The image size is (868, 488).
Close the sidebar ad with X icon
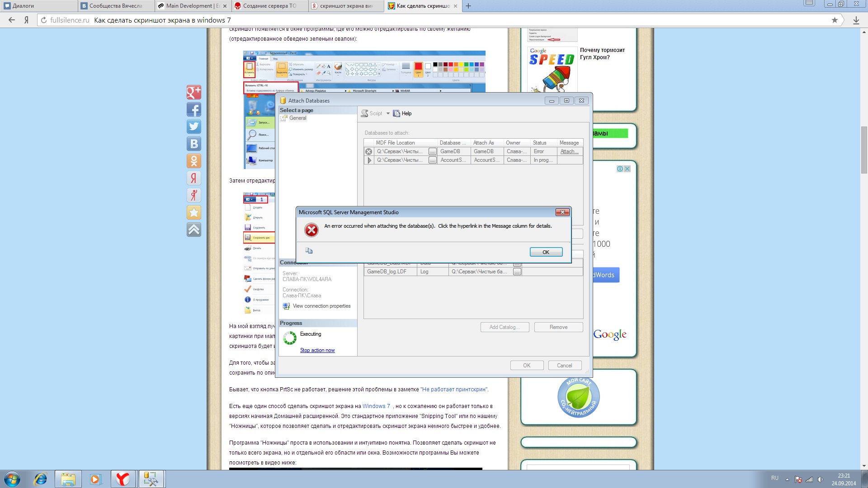627,169
